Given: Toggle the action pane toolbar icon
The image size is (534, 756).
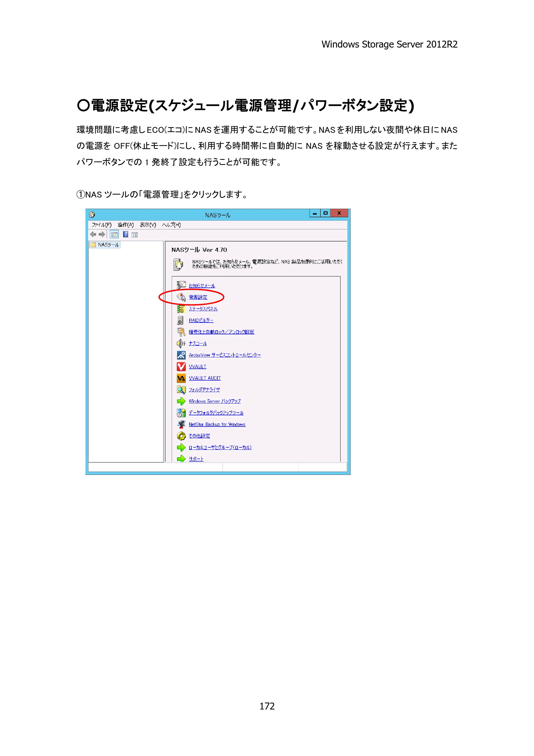Looking at the screenshot, I should coord(135,235).
